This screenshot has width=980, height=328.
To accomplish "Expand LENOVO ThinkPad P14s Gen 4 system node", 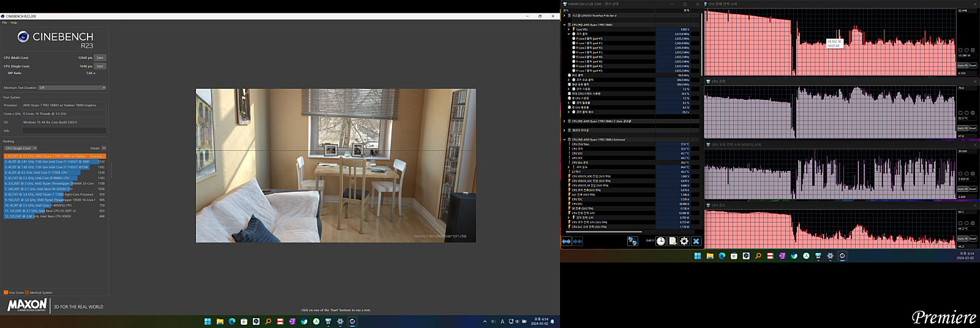I will click(564, 16).
